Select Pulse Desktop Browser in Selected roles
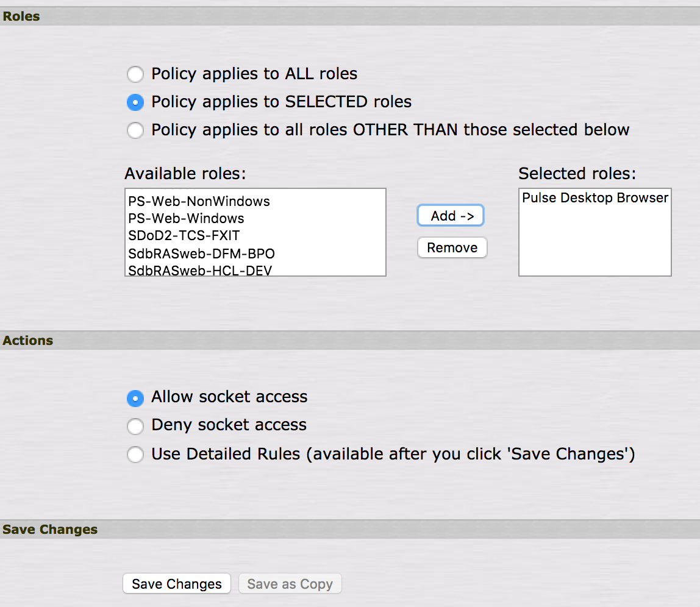 point(595,197)
